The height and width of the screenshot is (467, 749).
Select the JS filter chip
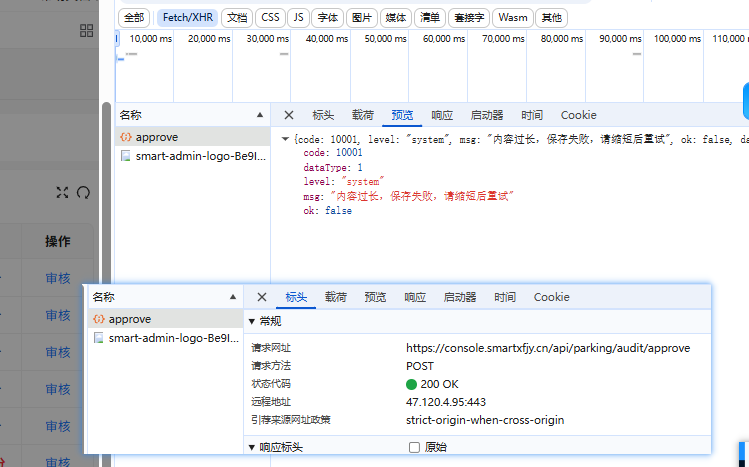click(299, 18)
